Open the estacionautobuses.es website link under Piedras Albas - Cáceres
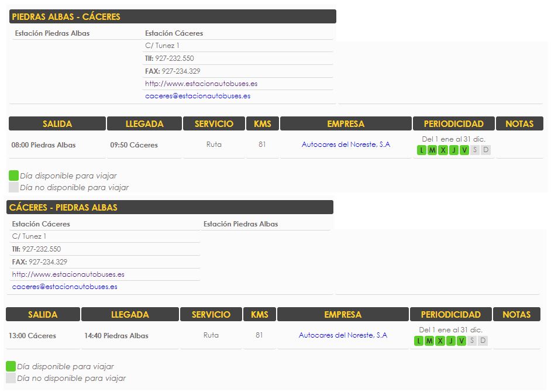The image size is (558, 392). [201, 84]
